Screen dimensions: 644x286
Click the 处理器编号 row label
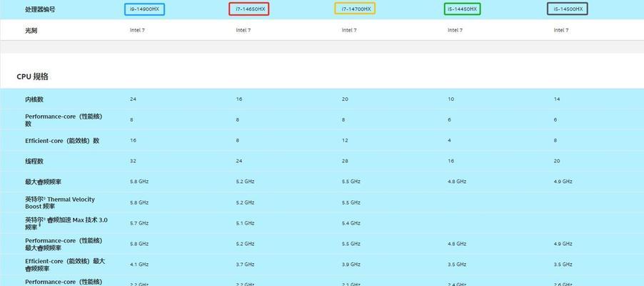click(40, 9)
